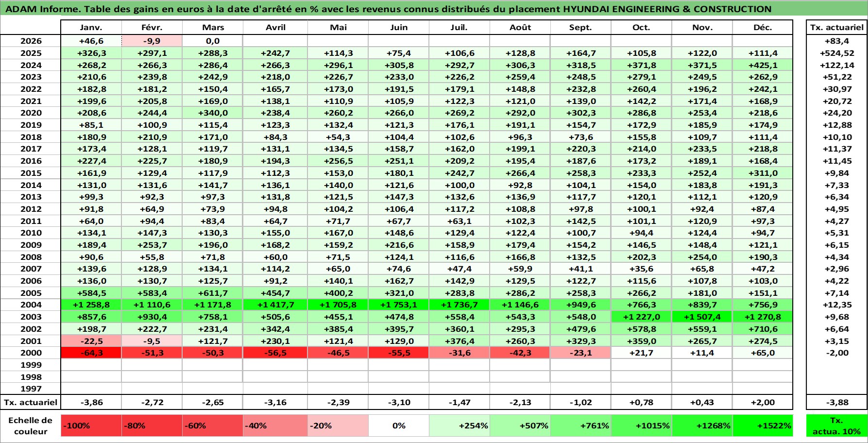Click the 2004 actuarial rate +12,35
Screen dimensions: 868x443
tap(836, 305)
